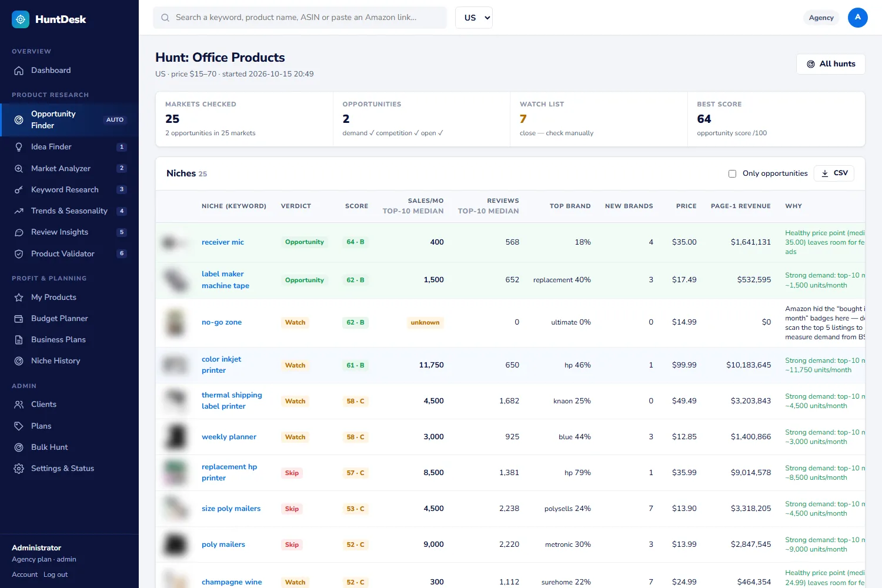Click the Settings & Status gear icon
Screen dimensions: 882x588
(x=19, y=469)
